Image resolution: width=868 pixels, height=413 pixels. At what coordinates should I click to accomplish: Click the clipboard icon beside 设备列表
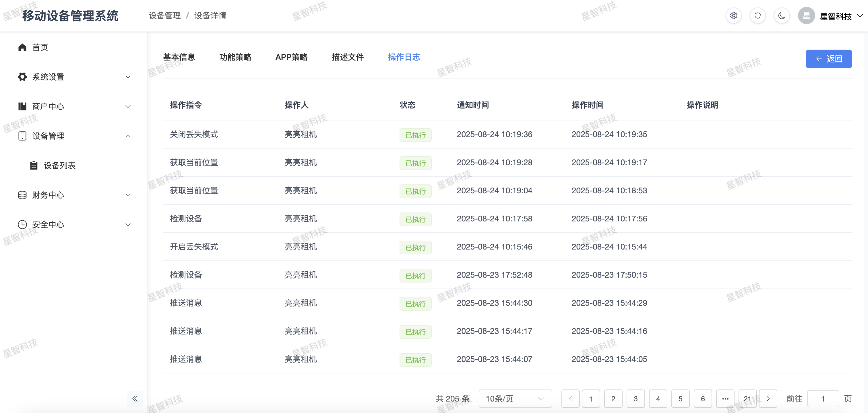click(34, 165)
